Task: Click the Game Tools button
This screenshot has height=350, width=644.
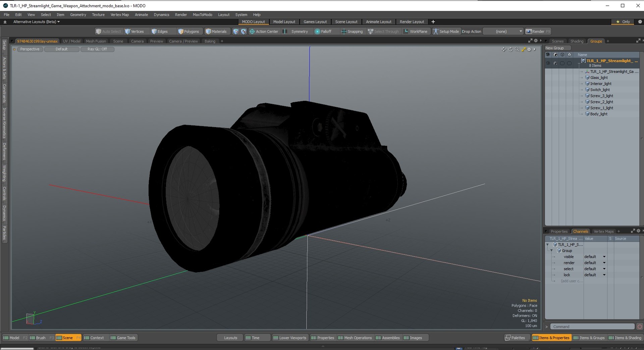Action: (x=123, y=338)
